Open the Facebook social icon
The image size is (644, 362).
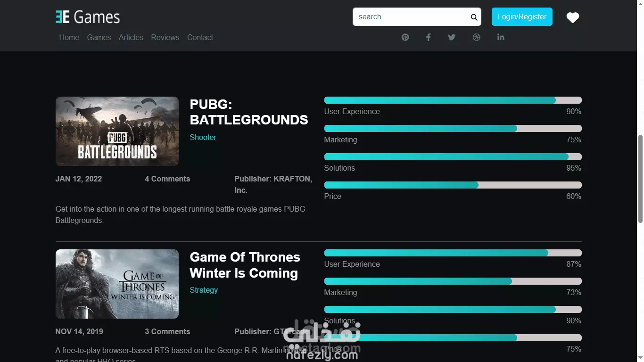coord(429,37)
